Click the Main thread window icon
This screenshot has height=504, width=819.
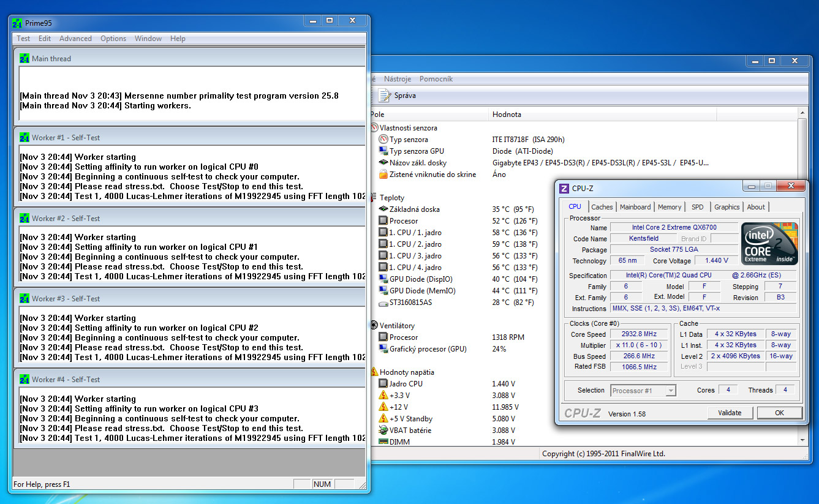click(25, 59)
